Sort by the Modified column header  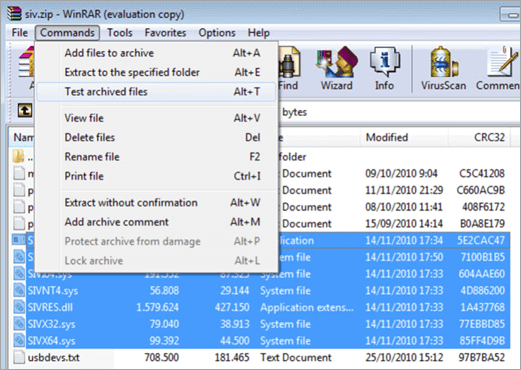(404, 137)
